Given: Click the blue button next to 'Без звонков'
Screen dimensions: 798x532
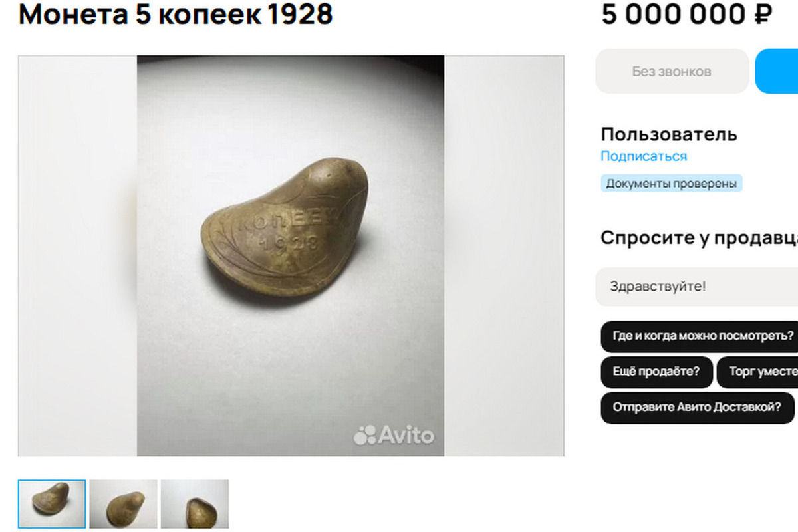Looking at the screenshot, I should point(777,71).
